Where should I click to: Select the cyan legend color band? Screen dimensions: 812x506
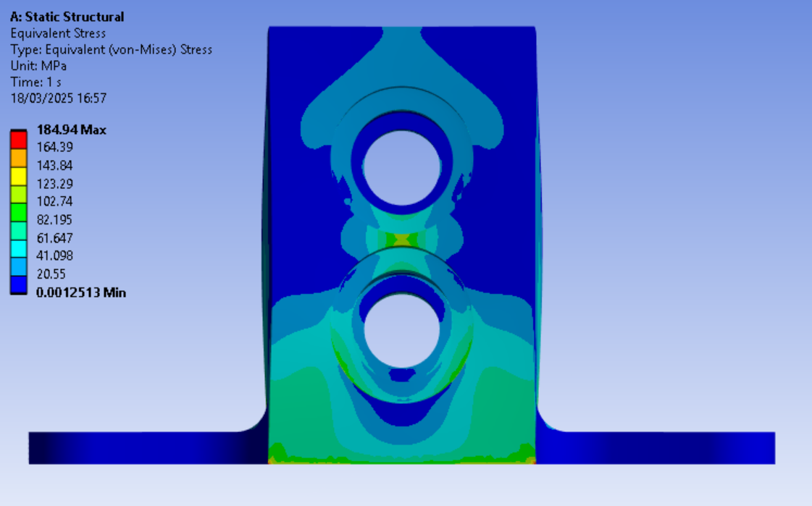click(19, 248)
